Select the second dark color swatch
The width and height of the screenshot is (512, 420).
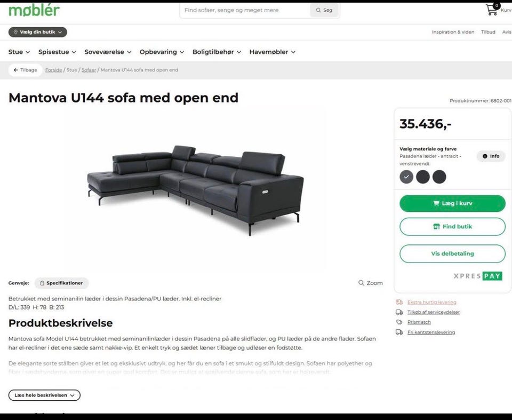[423, 177]
